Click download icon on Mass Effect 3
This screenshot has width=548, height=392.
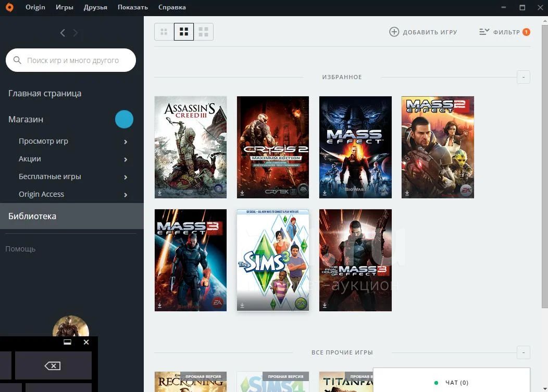tap(160, 306)
